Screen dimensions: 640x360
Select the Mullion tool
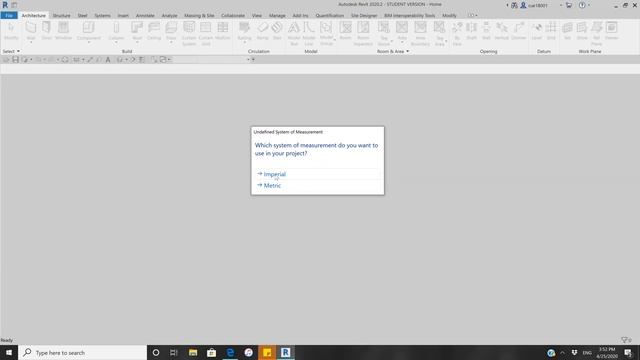(222, 31)
